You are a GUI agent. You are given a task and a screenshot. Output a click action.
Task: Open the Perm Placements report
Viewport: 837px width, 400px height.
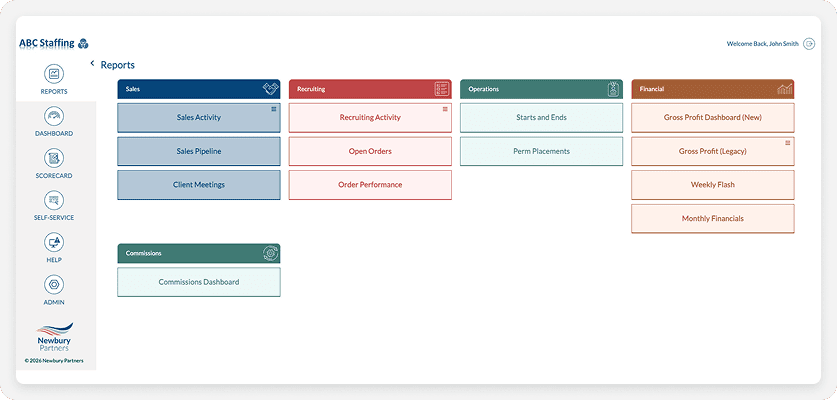click(x=541, y=151)
